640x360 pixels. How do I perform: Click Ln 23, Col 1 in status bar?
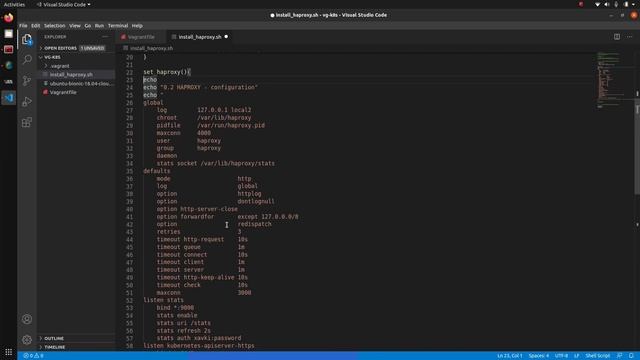(509, 356)
